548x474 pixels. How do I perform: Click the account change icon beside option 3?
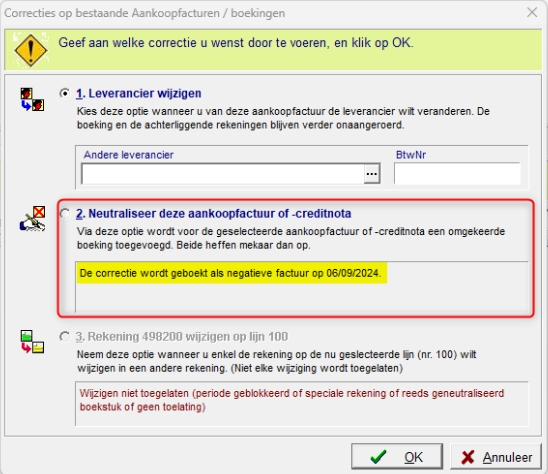tap(32, 342)
